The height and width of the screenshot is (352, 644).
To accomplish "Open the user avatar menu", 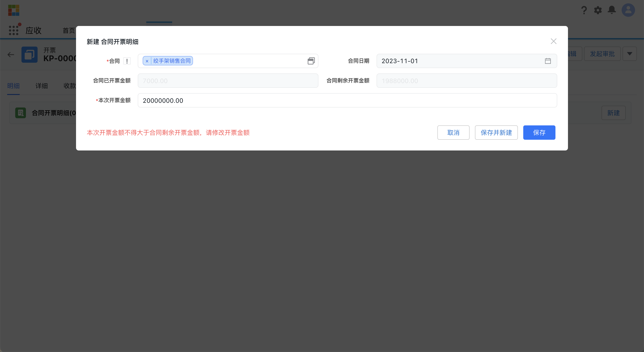I will [628, 10].
